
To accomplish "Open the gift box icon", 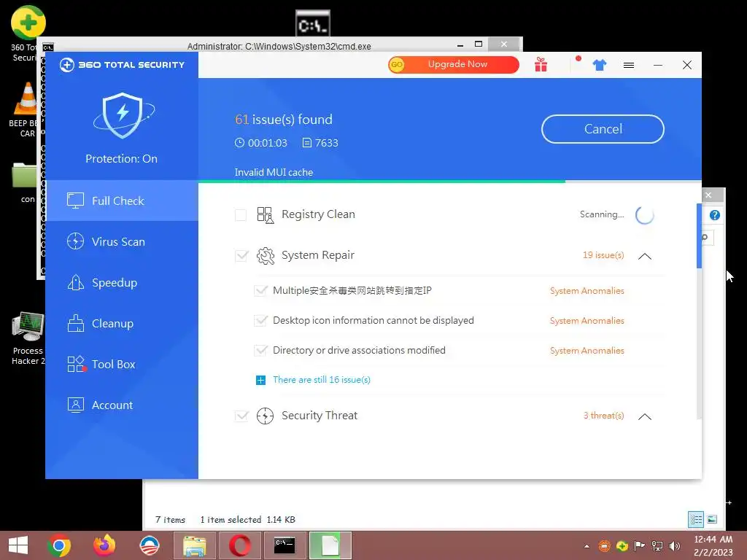I will click(x=541, y=64).
